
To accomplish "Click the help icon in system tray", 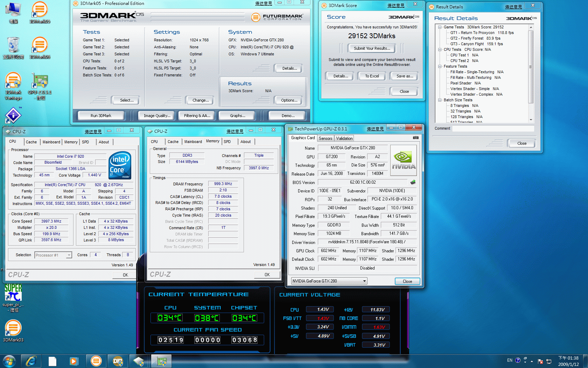I will [x=518, y=360].
